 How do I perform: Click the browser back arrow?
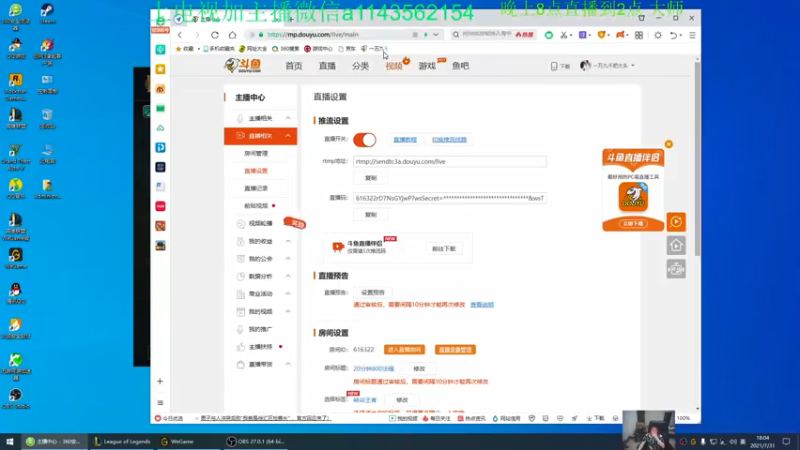tap(180, 35)
